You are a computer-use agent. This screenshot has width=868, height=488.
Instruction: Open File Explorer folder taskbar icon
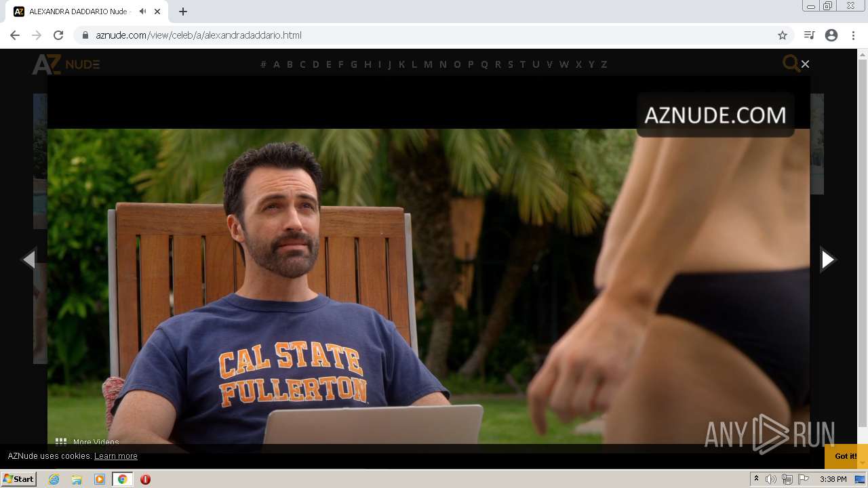pos(77,479)
